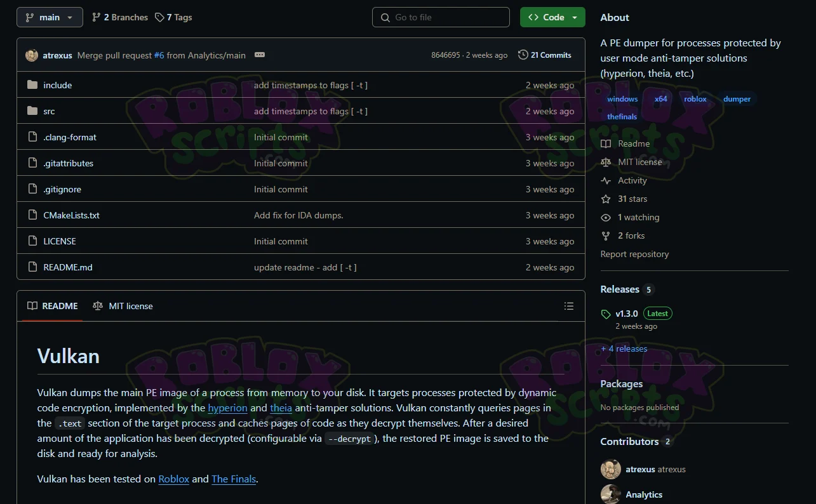Screen dimensions: 816x504
Task: Open the include folder
Action: coord(58,85)
